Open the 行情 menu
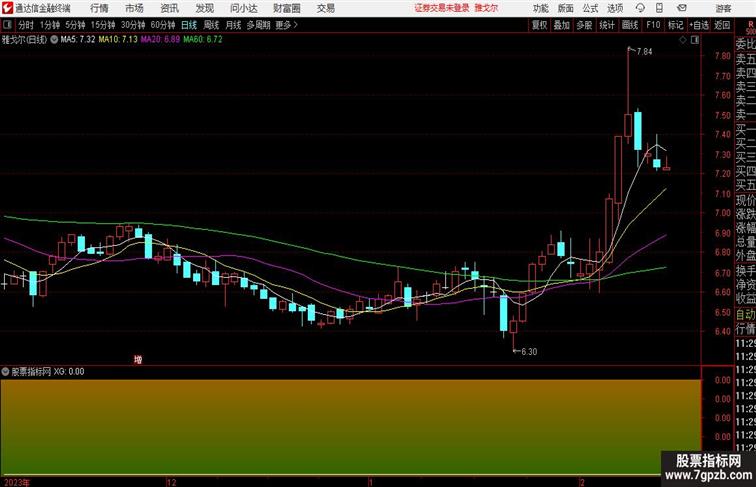756x487 pixels. [x=99, y=8]
